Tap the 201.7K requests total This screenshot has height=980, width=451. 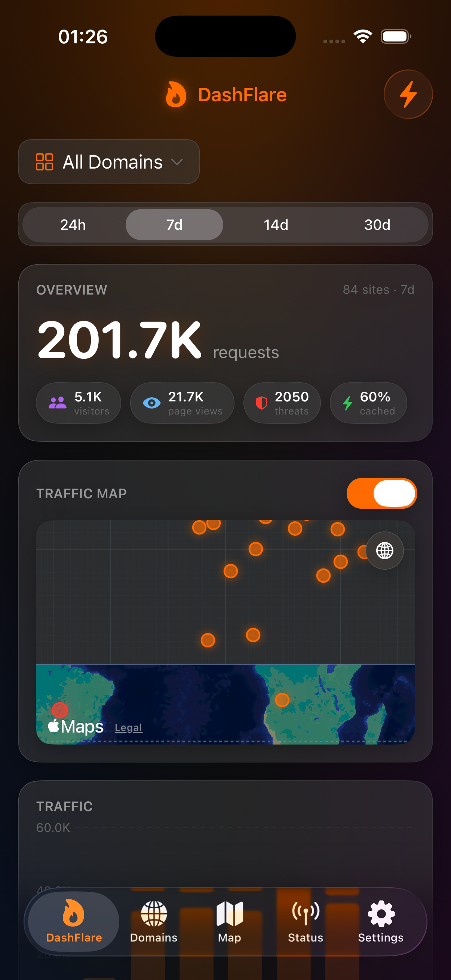[158, 340]
